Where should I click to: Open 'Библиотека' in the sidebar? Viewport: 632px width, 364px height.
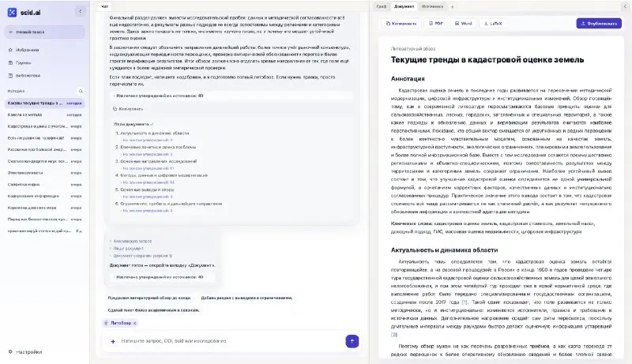(x=28, y=75)
